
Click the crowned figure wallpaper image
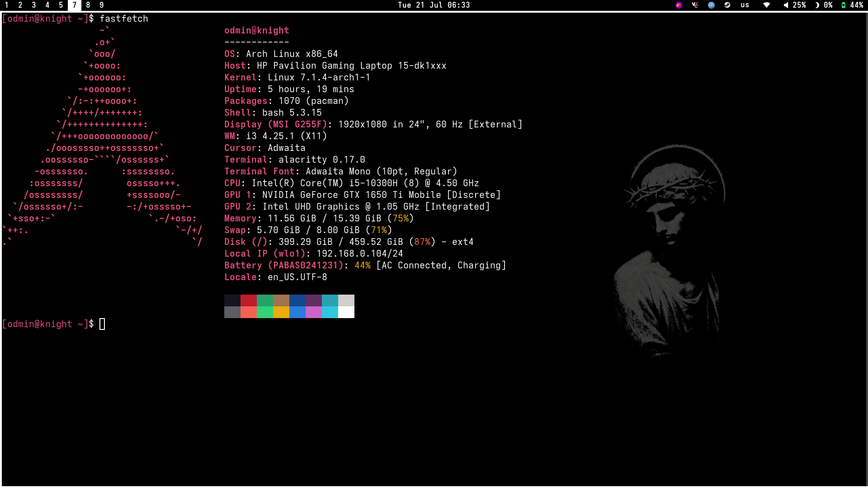click(669, 251)
